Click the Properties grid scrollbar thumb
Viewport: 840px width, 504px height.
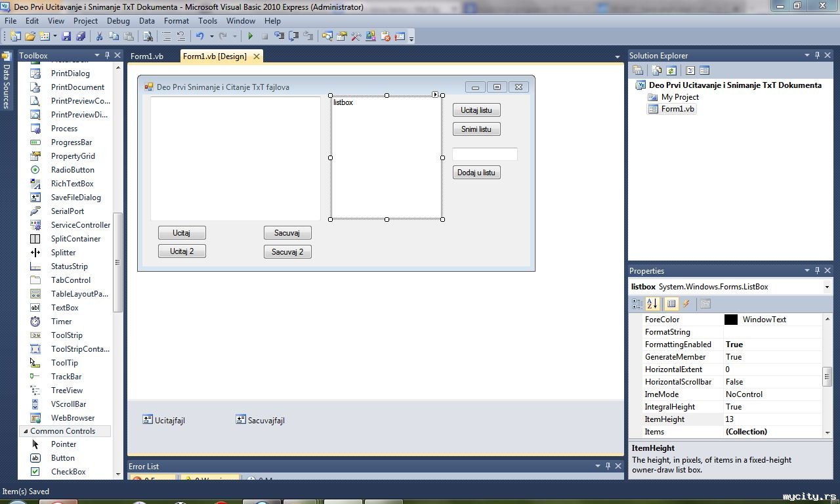tap(827, 377)
